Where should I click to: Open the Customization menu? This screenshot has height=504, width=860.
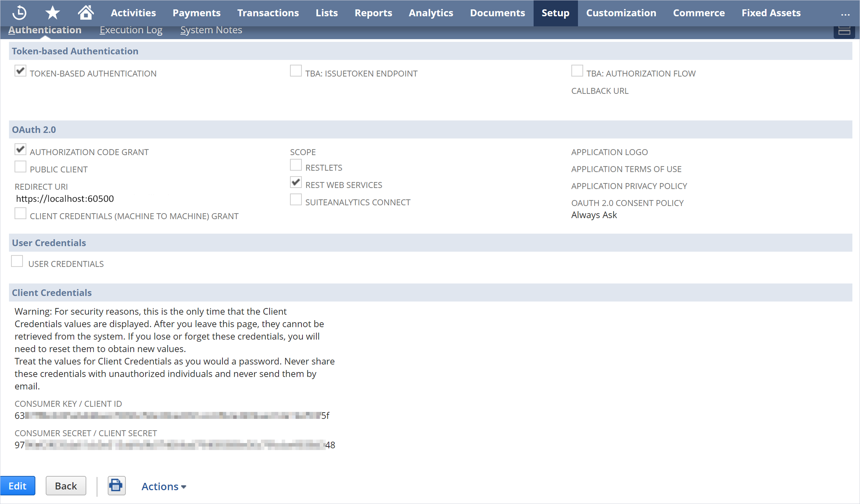point(621,13)
